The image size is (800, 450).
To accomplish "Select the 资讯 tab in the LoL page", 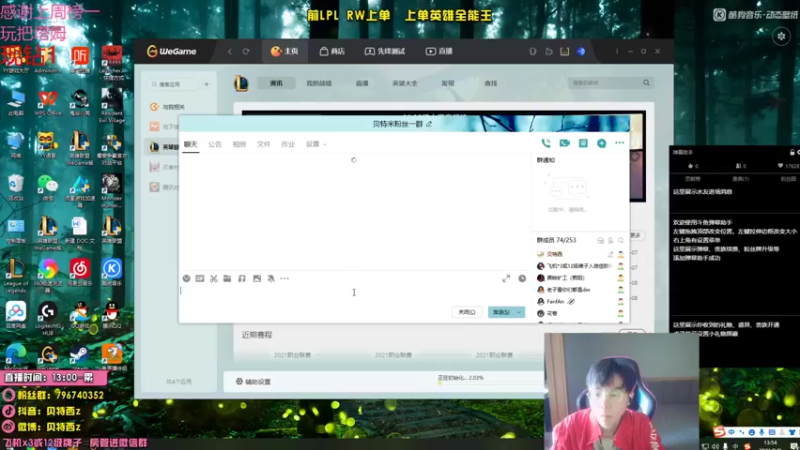I will (x=276, y=83).
